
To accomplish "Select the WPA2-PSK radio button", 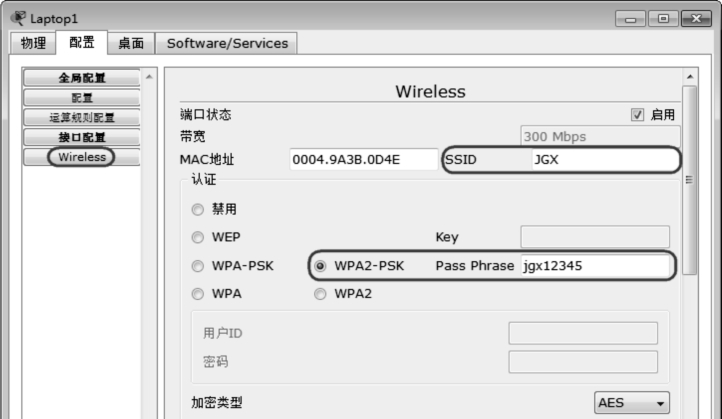I will point(320,266).
